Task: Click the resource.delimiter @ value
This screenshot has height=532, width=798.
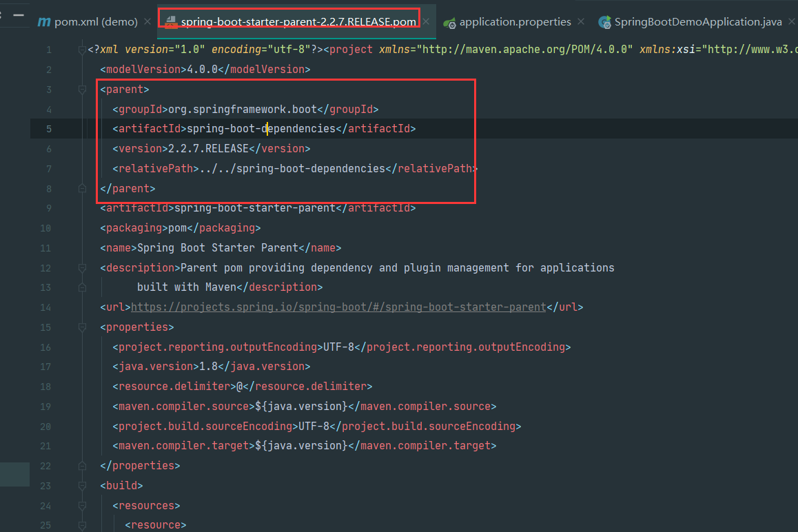Action: [240, 387]
